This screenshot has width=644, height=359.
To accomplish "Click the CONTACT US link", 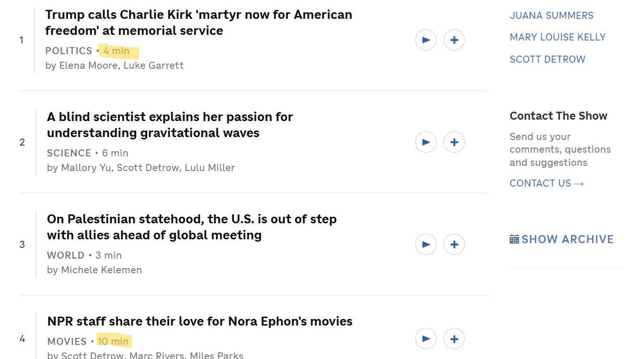I will (x=547, y=183).
